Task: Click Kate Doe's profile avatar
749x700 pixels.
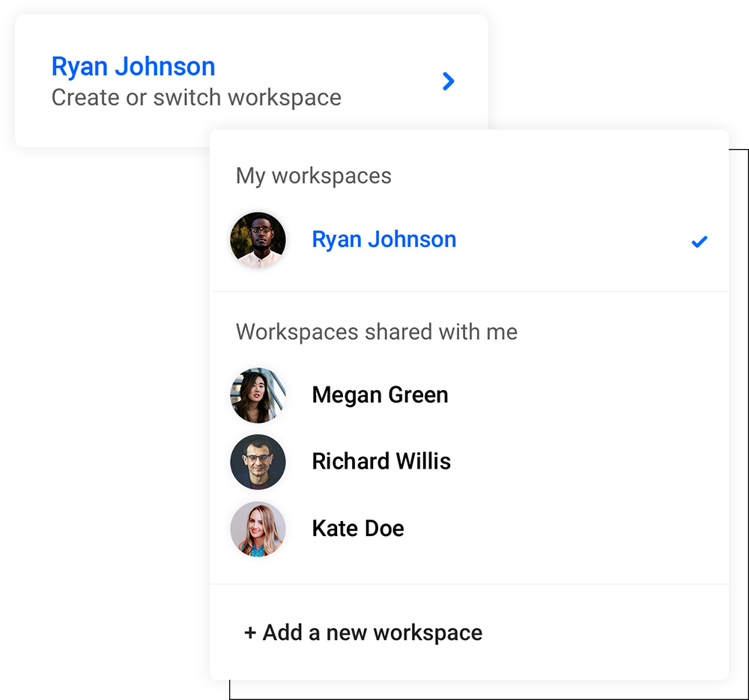Action: click(x=258, y=529)
